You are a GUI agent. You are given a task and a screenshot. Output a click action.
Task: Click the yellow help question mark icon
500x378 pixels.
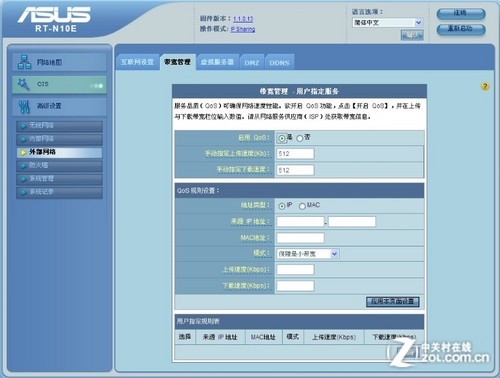[485, 87]
